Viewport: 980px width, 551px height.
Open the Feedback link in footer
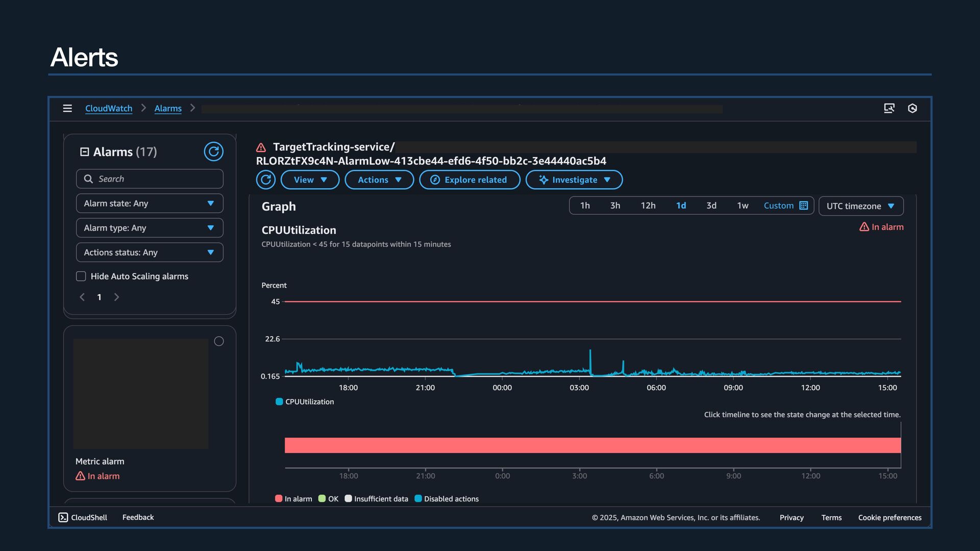point(138,517)
